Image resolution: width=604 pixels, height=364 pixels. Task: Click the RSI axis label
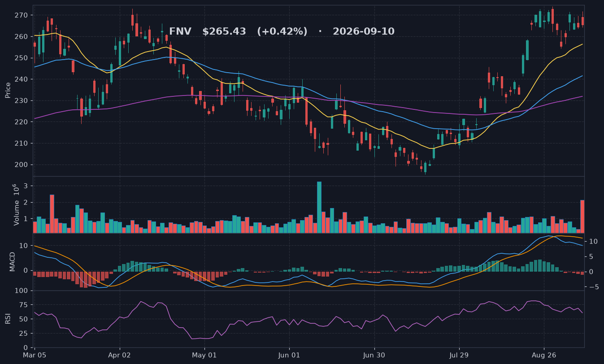8,319
